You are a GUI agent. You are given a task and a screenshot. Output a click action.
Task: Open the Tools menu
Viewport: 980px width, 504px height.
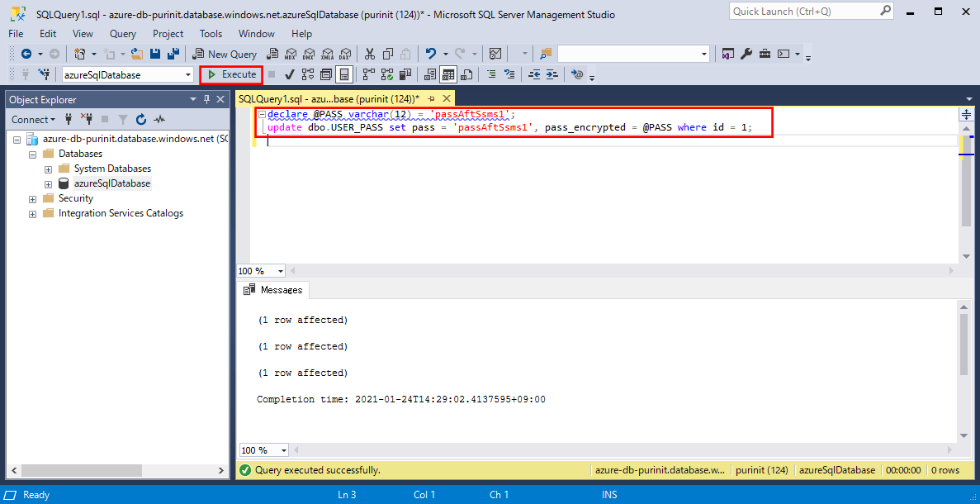(x=211, y=34)
